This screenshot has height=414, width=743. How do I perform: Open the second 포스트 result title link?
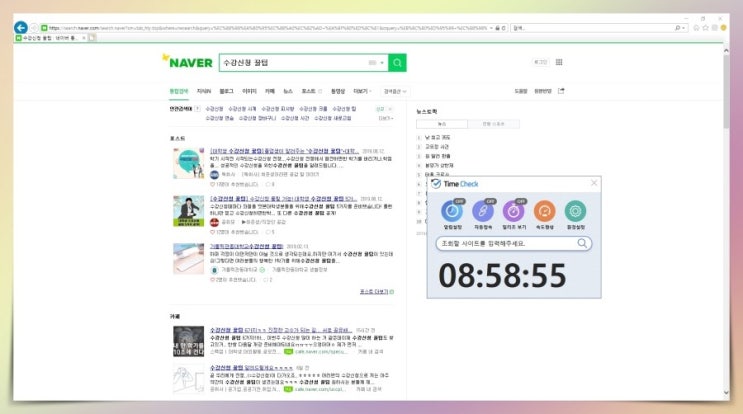tap(283, 198)
